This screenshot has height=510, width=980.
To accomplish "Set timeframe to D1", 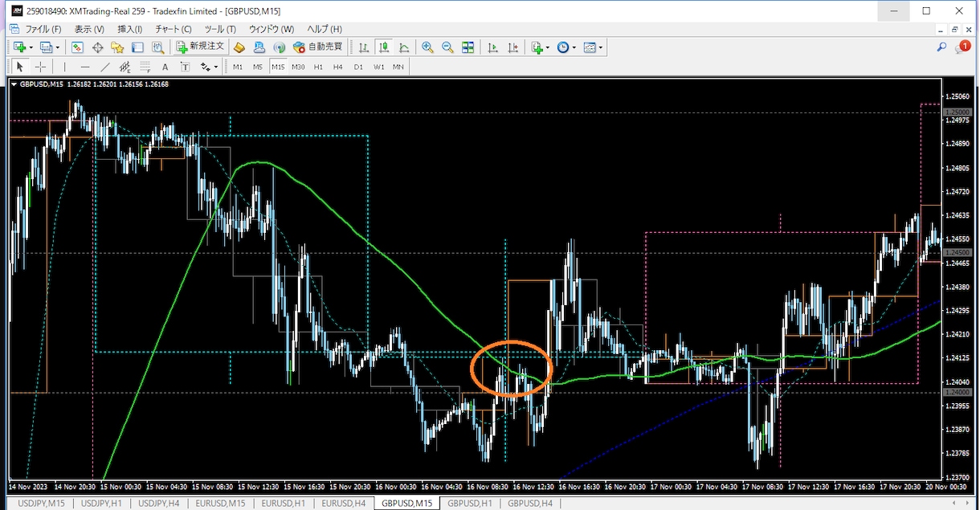I will pos(358,67).
